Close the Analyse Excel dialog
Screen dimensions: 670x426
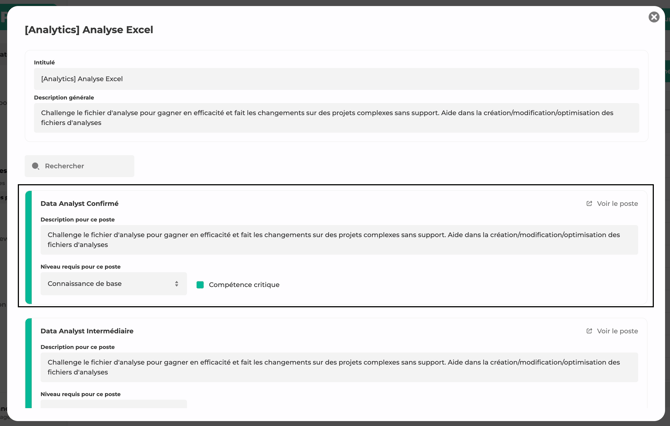click(654, 17)
